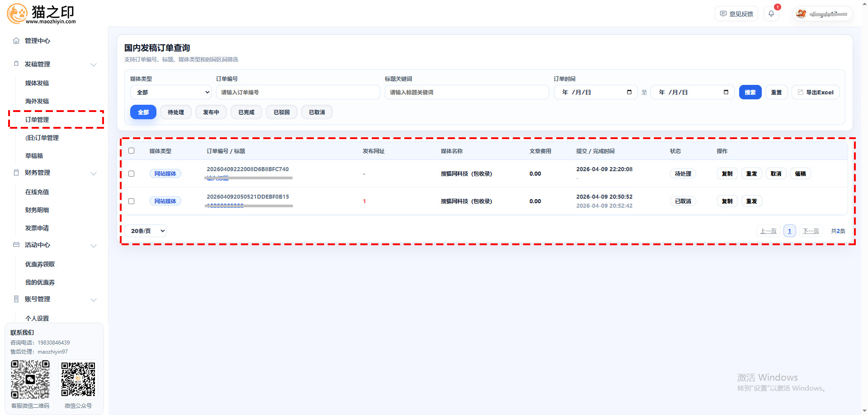This screenshot has width=868, height=415.
Task: Collapse the 财务管理 sidebar section
Action: pyautogui.click(x=94, y=173)
